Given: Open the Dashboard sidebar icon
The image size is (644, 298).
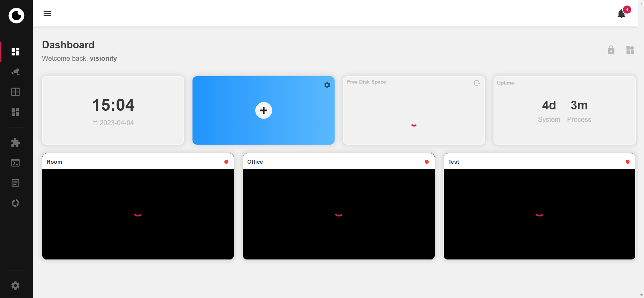Looking at the screenshot, I should tap(15, 52).
